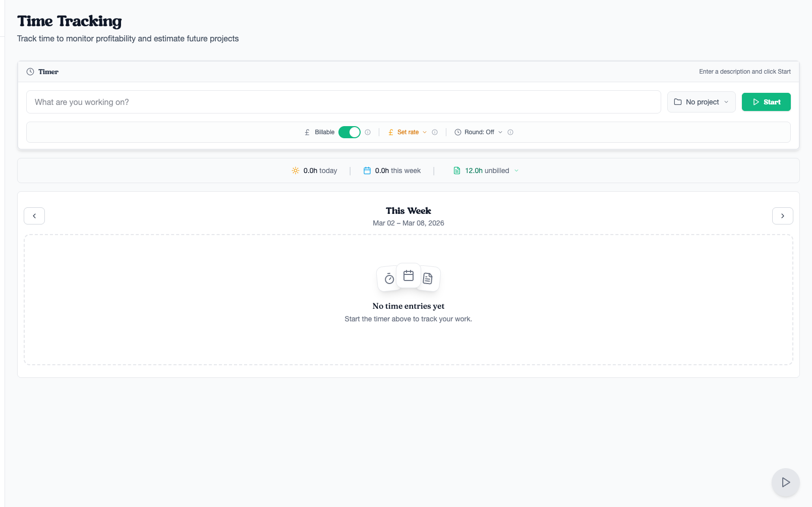Click the info icon next to Billable toggle
The image size is (812, 507).
click(368, 132)
